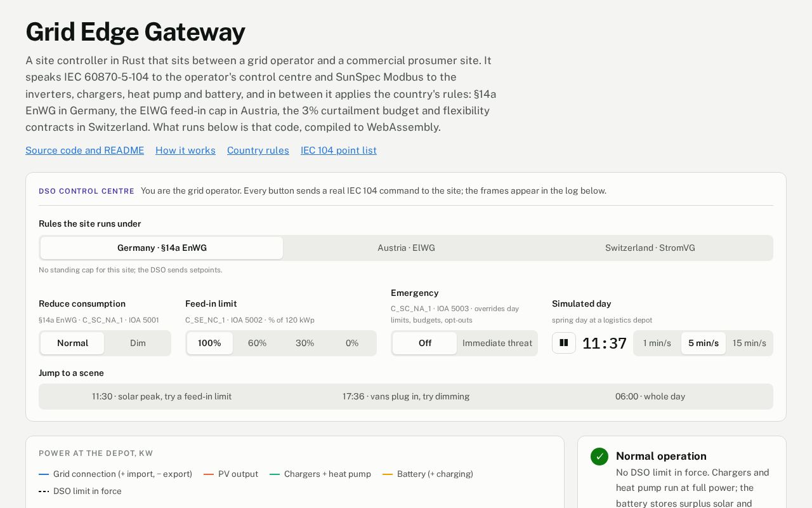Set feed-in limit to 100%
Image resolution: width=812 pixels, height=508 pixels.
209,343
